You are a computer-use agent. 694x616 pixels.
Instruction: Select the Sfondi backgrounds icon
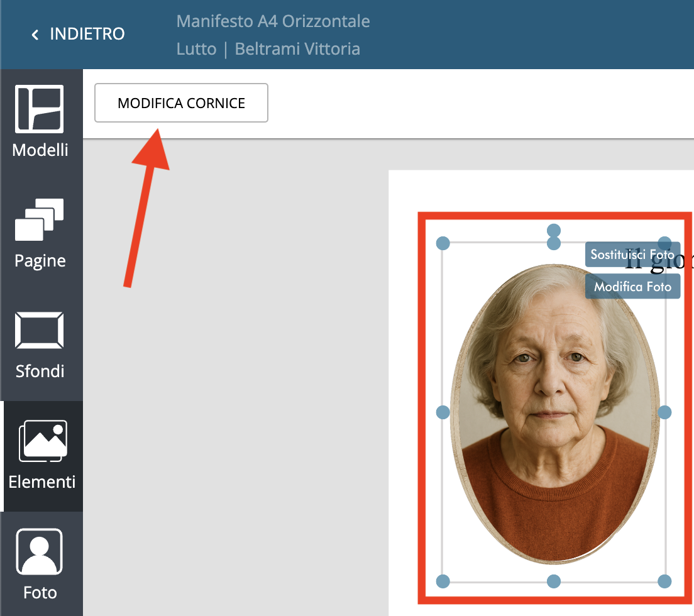pos(40,343)
